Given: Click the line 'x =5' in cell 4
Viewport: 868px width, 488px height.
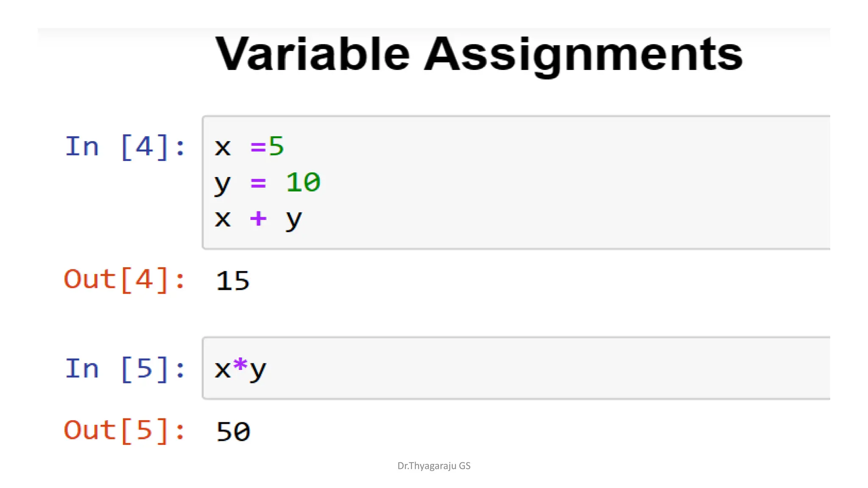Looking at the screenshot, I should click(249, 147).
